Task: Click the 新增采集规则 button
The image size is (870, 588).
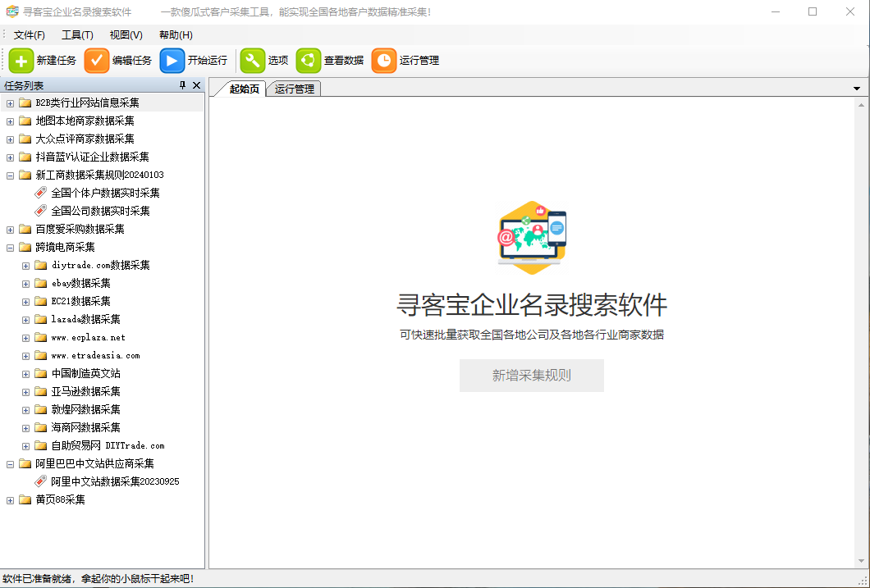Action: point(532,376)
